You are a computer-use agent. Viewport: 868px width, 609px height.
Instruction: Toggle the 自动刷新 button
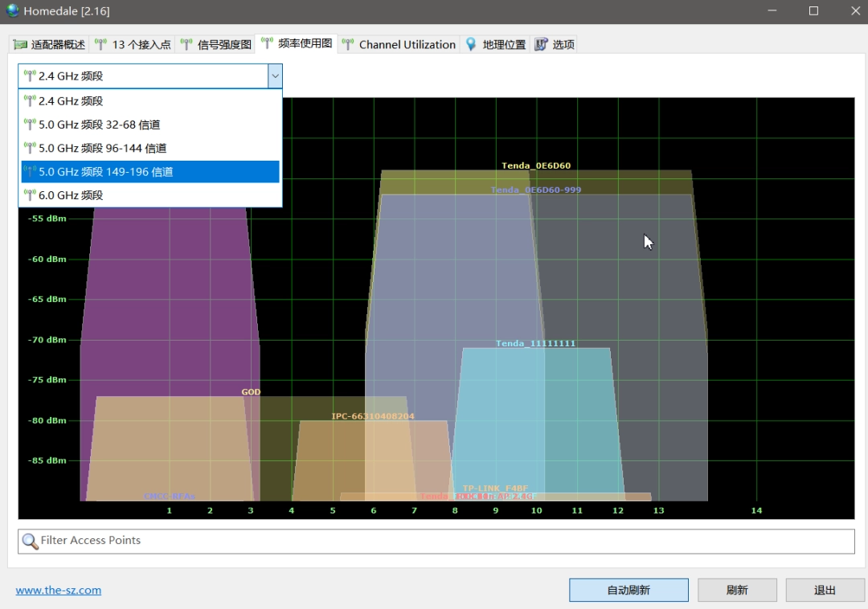pyautogui.click(x=628, y=591)
